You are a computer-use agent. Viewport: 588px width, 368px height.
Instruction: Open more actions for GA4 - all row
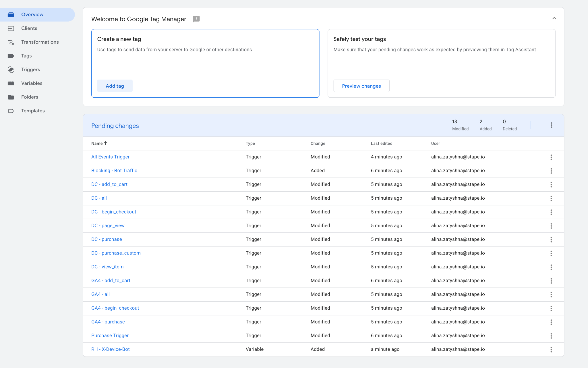point(551,295)
